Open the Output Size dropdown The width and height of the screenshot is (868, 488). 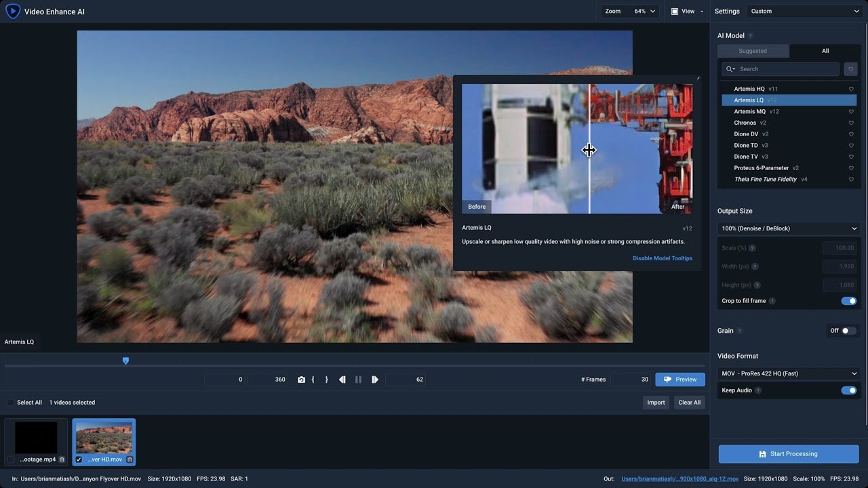click(789, 228)
